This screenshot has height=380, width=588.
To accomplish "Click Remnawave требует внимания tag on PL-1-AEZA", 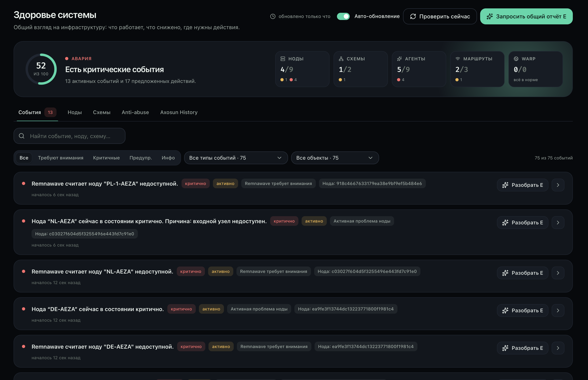I will point(278,184).
